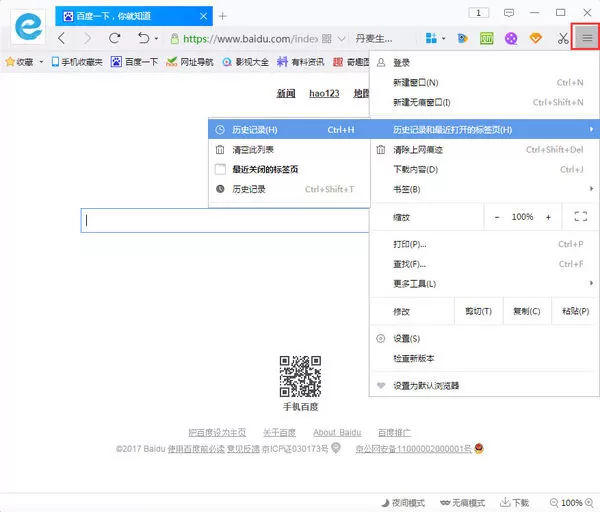Open 百度一下 bookmark in bookmarks bar
Image resolution: width=600 pixels, height=512 pixels.
pyautogui.click(x=134, y=62)
